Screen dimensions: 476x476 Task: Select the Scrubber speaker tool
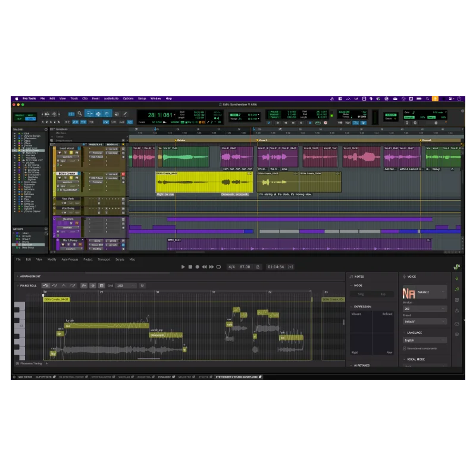click(117, 114)
